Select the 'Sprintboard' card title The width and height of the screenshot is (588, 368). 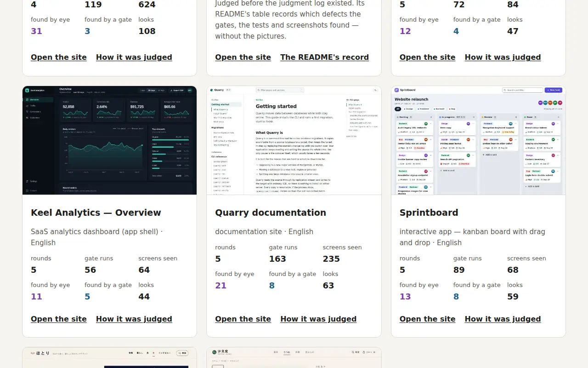(429, 213)
